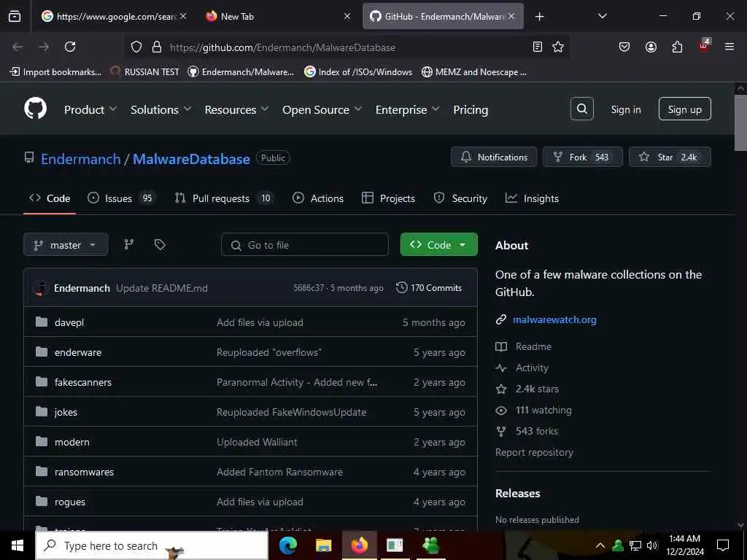
Task: Click the site padlock icon
Action: point(157,47)
